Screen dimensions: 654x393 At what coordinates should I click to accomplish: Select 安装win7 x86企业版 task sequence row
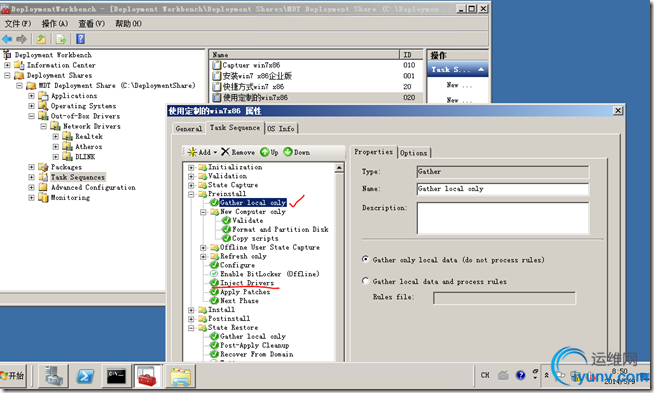point(315,76)
